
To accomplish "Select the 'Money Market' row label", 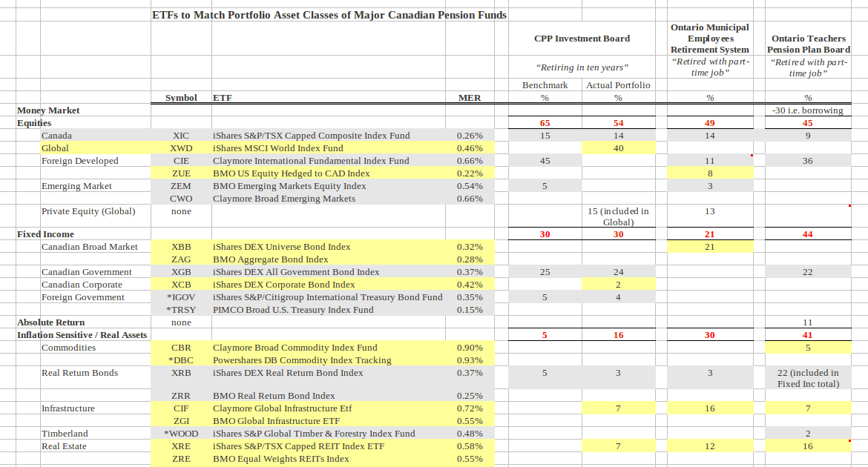I will pyautogui.click(x=48, y=110).
